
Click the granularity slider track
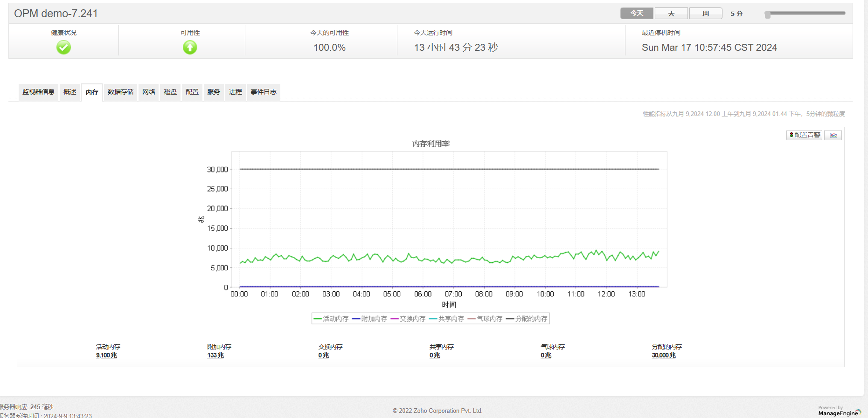click(x=806, y=13)
